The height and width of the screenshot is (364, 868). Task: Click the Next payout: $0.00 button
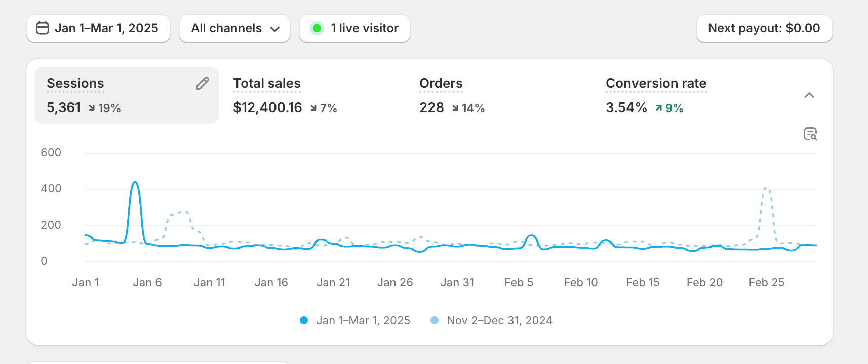coord(764,28)
